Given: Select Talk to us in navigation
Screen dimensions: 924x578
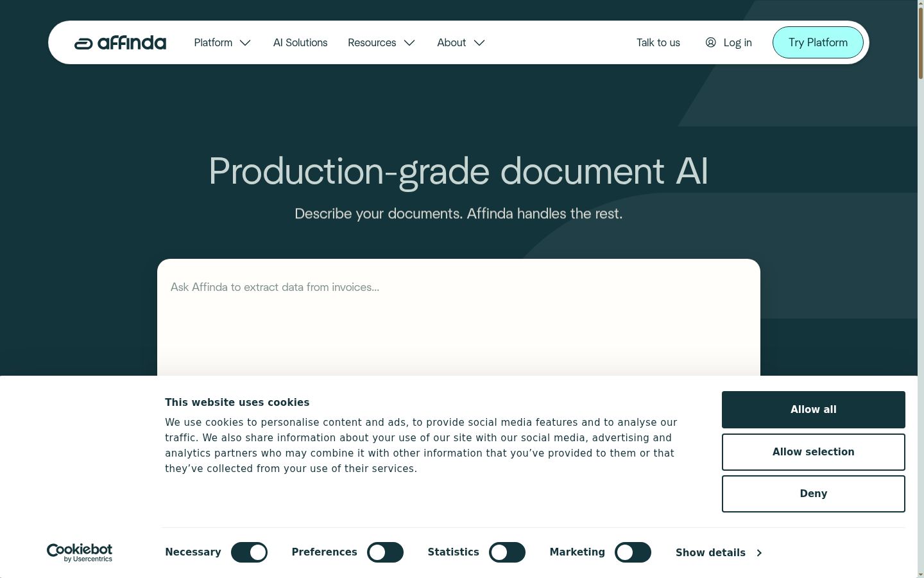Looking at the screenshot, I should [658, 43].
